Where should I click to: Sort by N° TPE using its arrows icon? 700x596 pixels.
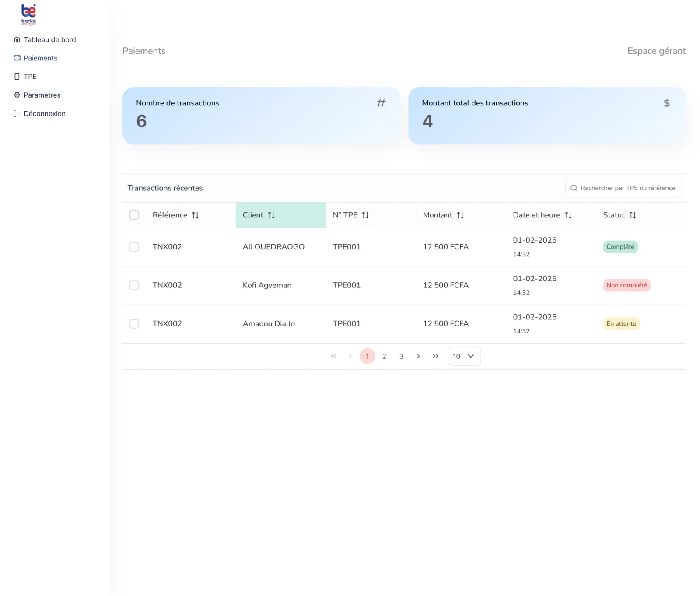pyautogui.click(x=365, y=215)
